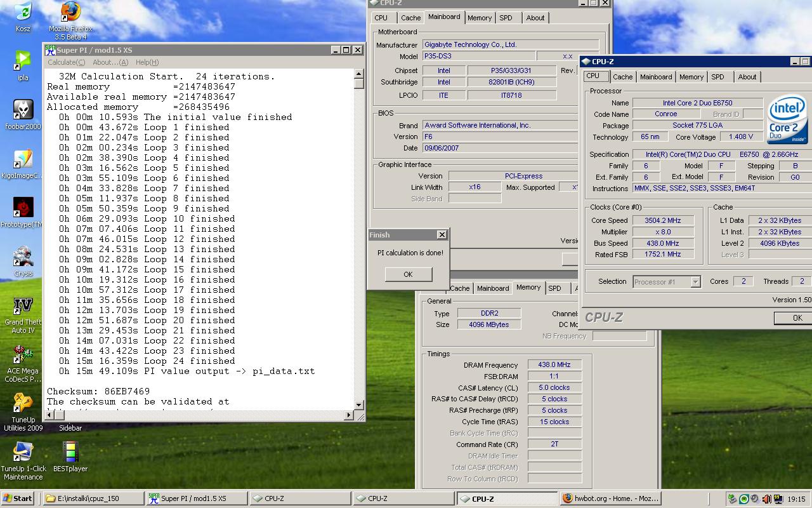Open Help menu in Super PI

click(147, 62)
